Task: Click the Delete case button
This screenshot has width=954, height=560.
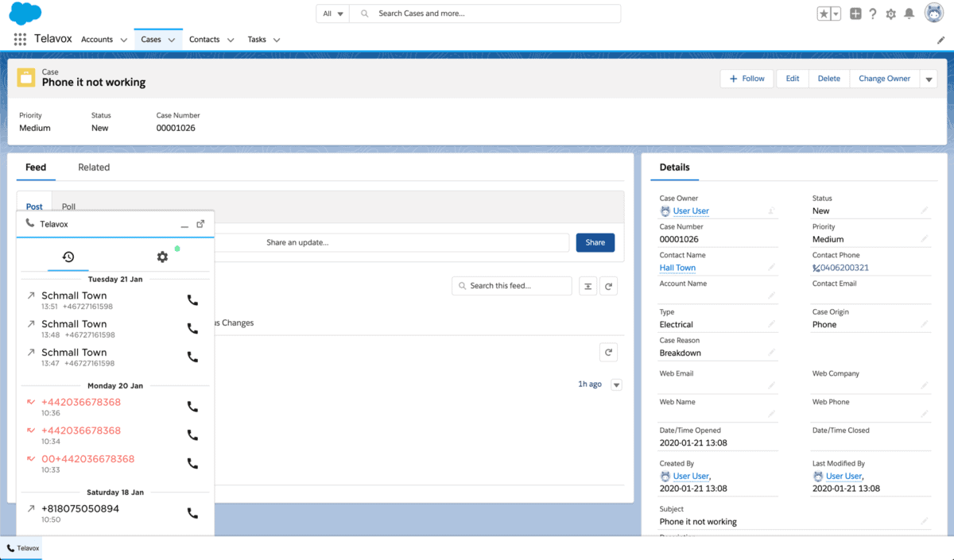Action: 829,79
